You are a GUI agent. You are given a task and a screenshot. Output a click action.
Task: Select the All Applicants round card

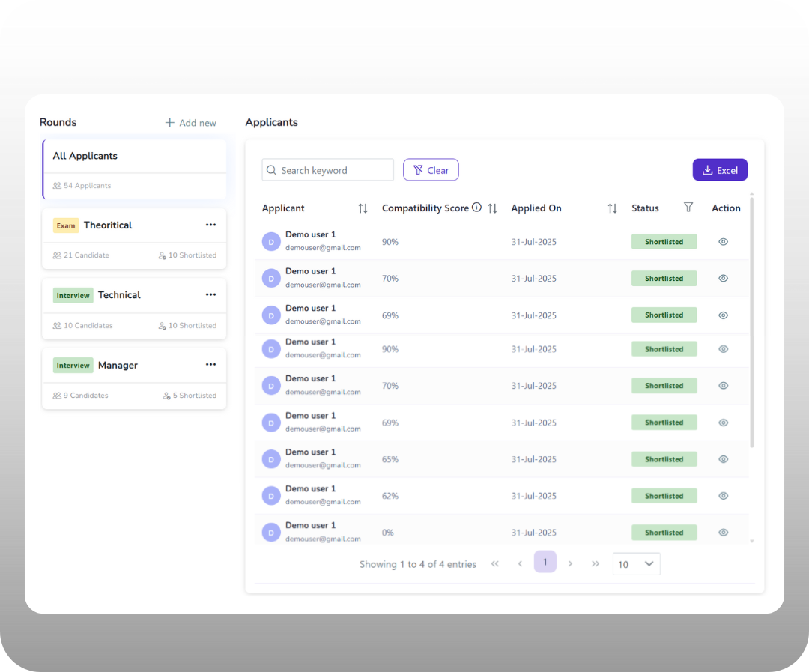pos(134,169)
